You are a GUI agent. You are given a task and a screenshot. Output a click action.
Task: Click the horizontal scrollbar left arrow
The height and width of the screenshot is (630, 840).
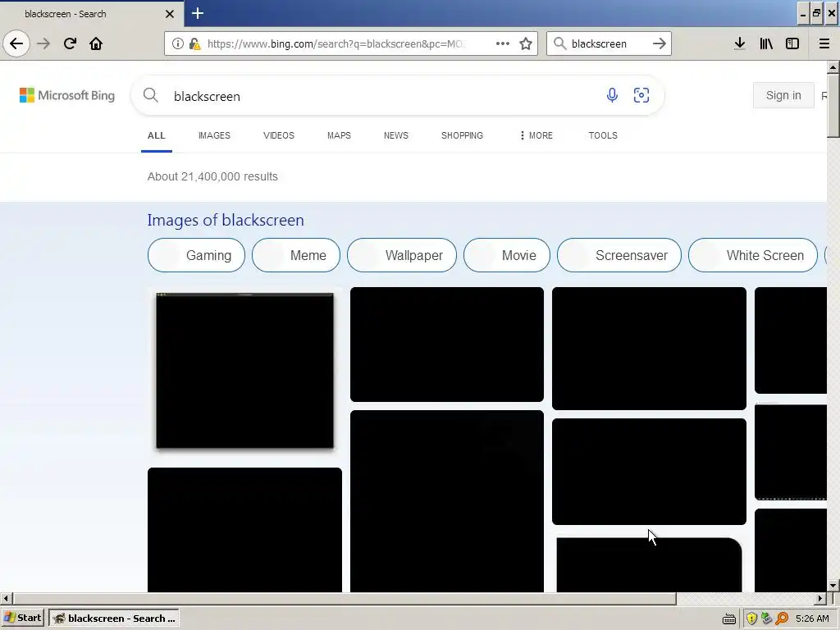click(x=6, y=598)
